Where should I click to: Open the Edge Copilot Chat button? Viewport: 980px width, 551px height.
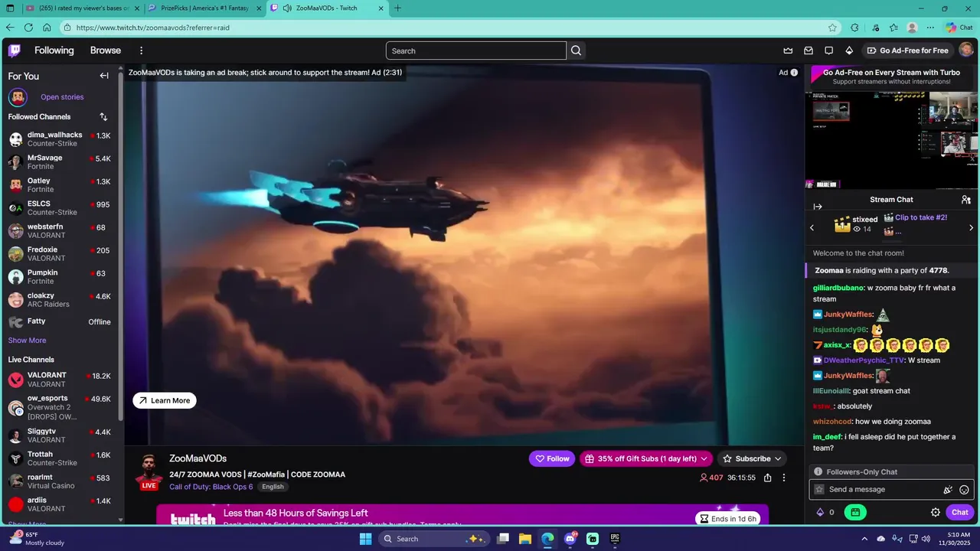[x=959, y=28]
